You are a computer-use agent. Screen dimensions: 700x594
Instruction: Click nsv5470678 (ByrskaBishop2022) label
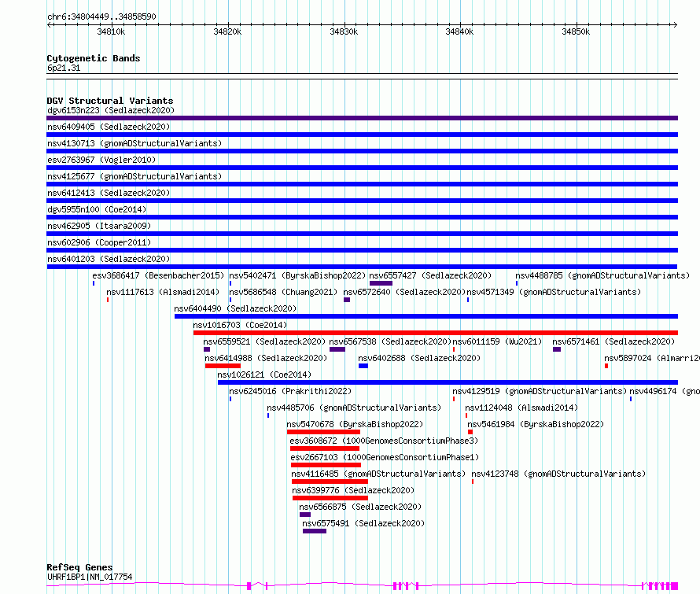pyautogui.click(x=355, y=424)
